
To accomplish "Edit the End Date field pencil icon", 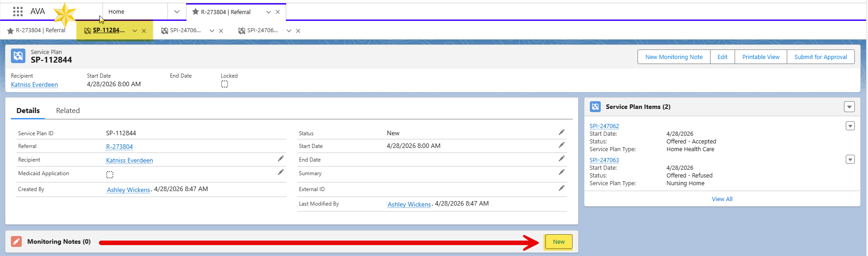I will 562,158.
